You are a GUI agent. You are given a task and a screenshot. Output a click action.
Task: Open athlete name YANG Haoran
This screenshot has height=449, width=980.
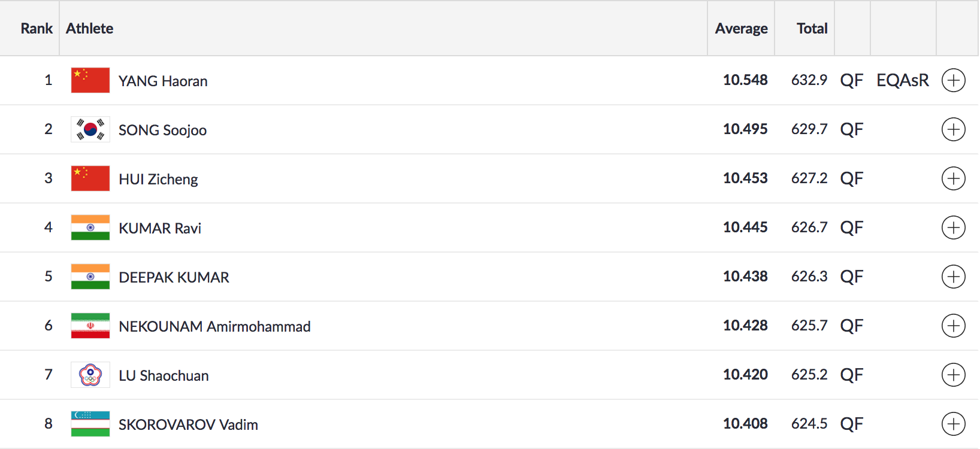click(x=163, y=81)
